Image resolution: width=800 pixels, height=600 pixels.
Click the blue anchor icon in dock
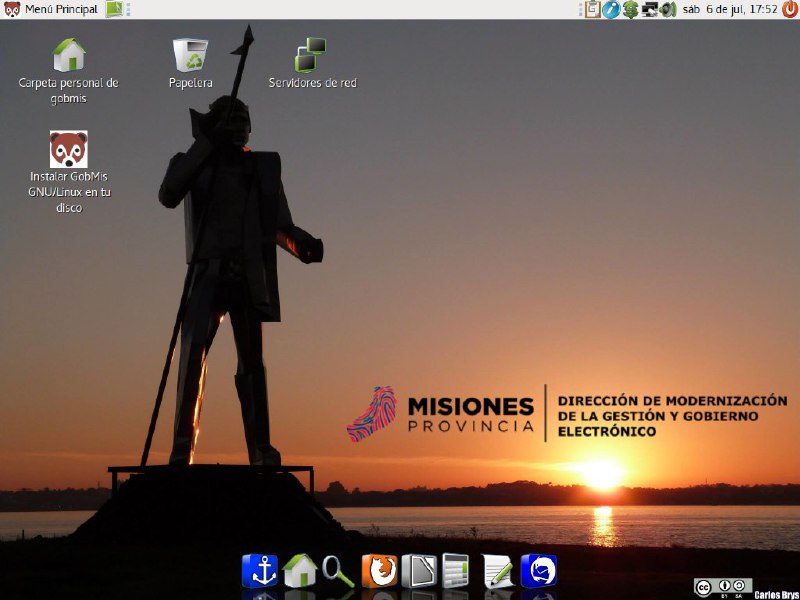[x=259, y=571]
